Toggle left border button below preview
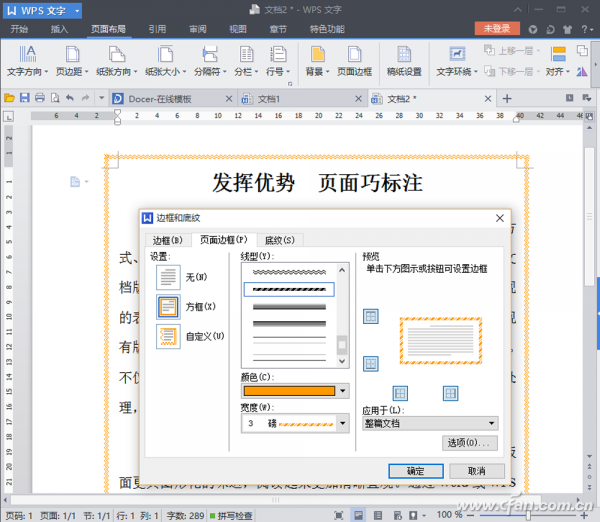The image size is (600, 522). (400, 393)
